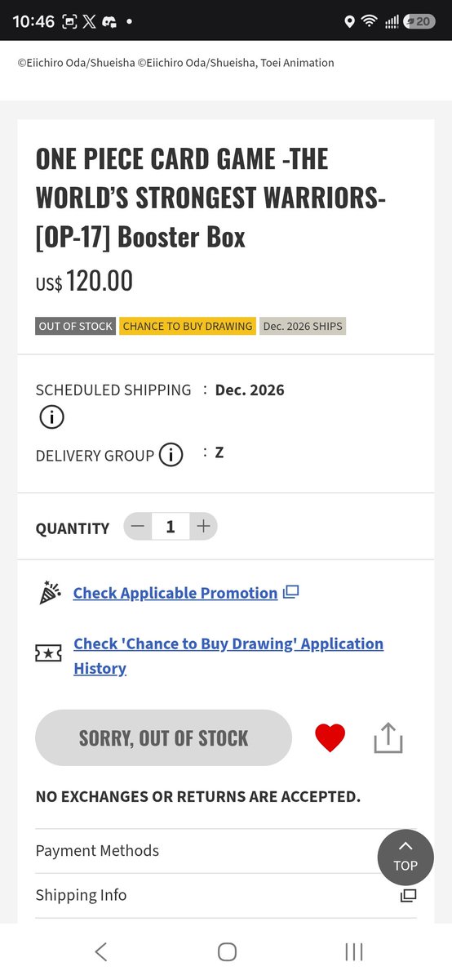Open 'Chance to Buy Drawing' Application History link
This screenshot has height=980, width=452.
click(x=228, y=656)
